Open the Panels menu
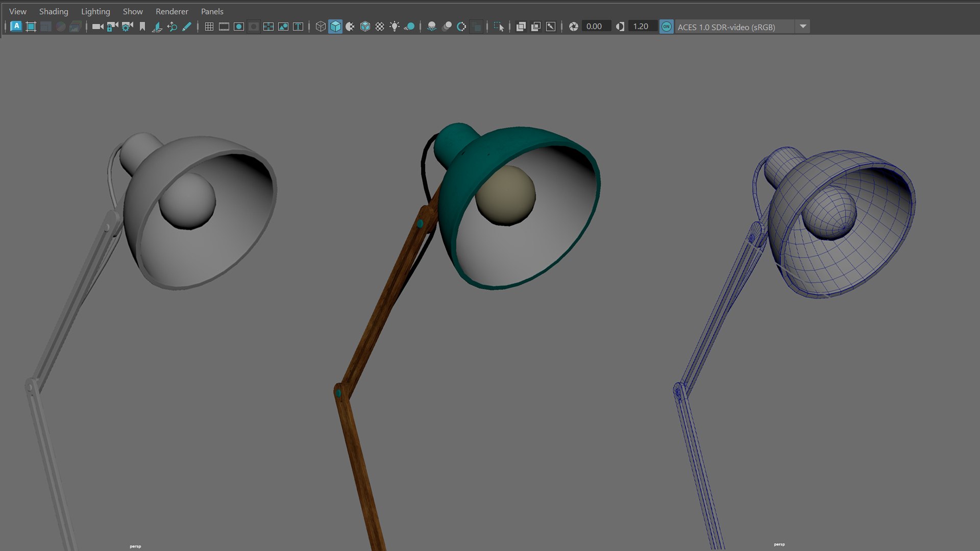Screen dimensions: 980x551 pos(212,11)
